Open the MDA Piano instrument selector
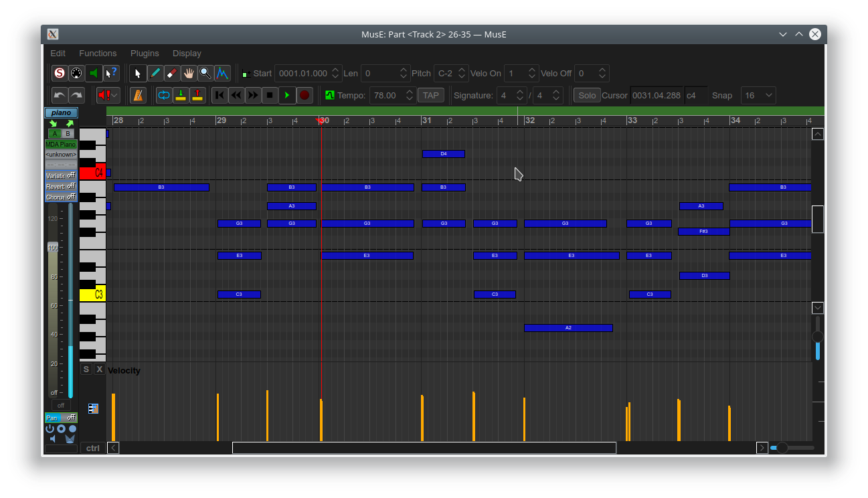Image resolution: width=868 pixels, height=498 pixels. click(61, 144)
